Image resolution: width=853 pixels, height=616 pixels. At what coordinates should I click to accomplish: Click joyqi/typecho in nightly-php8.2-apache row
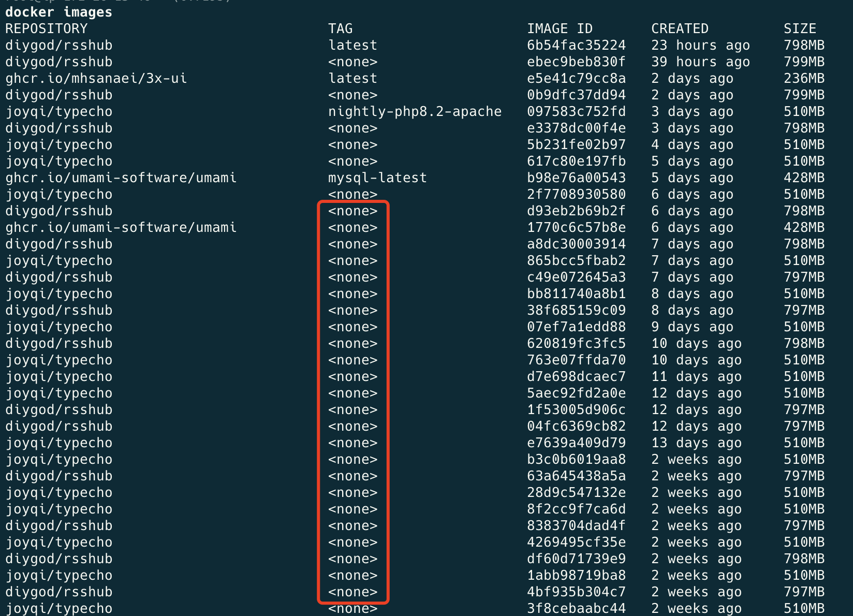tap(59, 111)
